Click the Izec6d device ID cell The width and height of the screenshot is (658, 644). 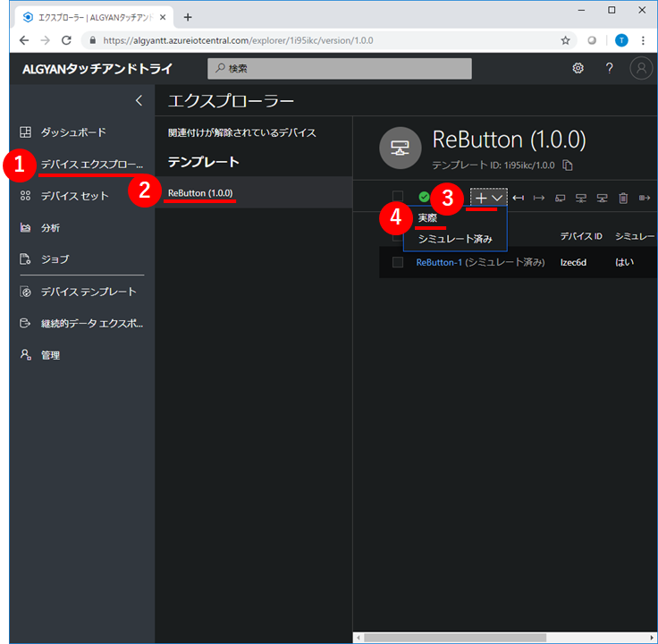(x=573, y=262)
